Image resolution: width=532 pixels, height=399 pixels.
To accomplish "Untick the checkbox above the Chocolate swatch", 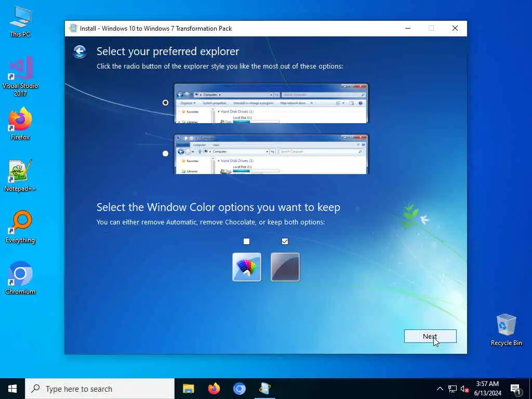I will click(285, 241).
